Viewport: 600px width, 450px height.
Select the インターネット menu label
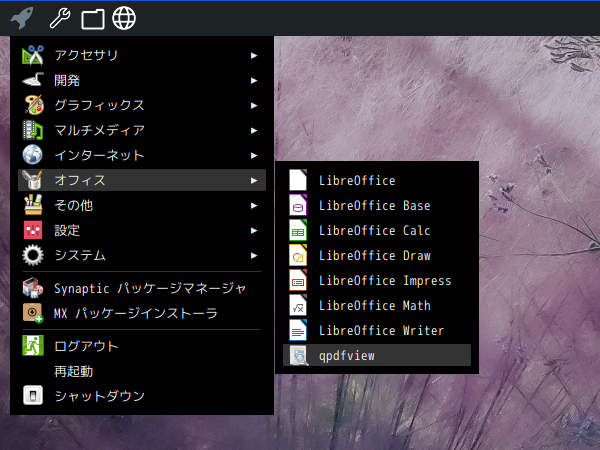tap(99, 155)
